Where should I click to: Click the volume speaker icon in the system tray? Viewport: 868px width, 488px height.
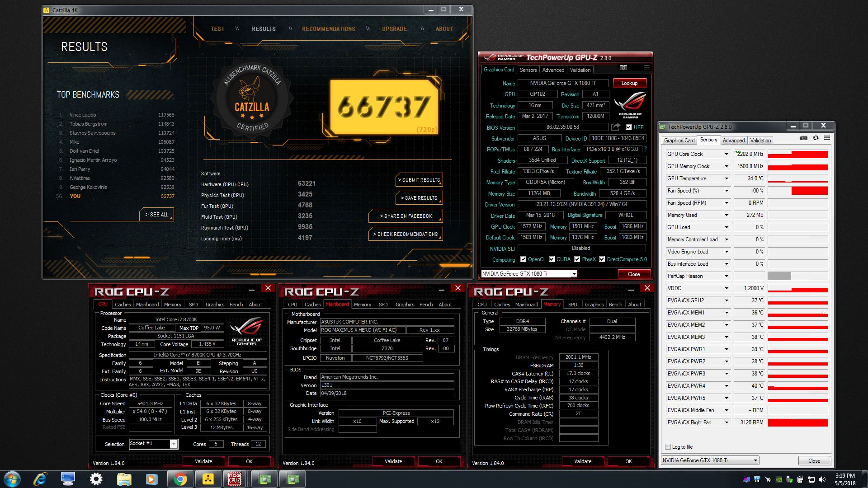(x=822, y=479)
